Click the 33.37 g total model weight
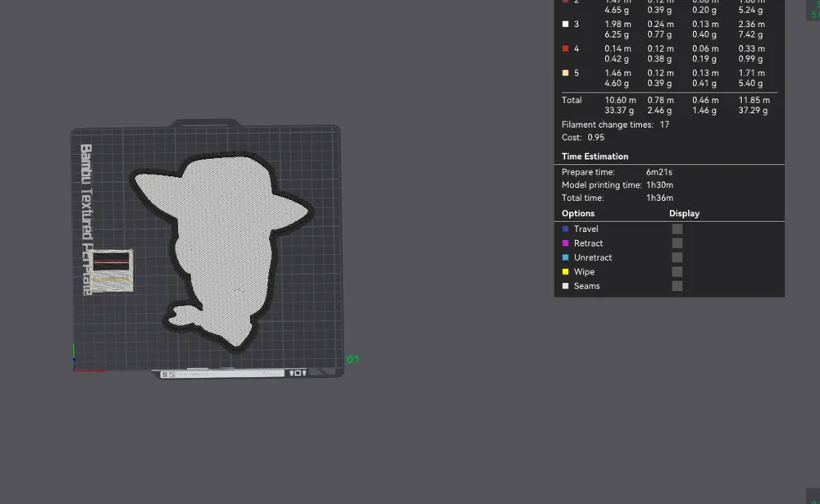The image size is (820, 504). tap(619, 111)
